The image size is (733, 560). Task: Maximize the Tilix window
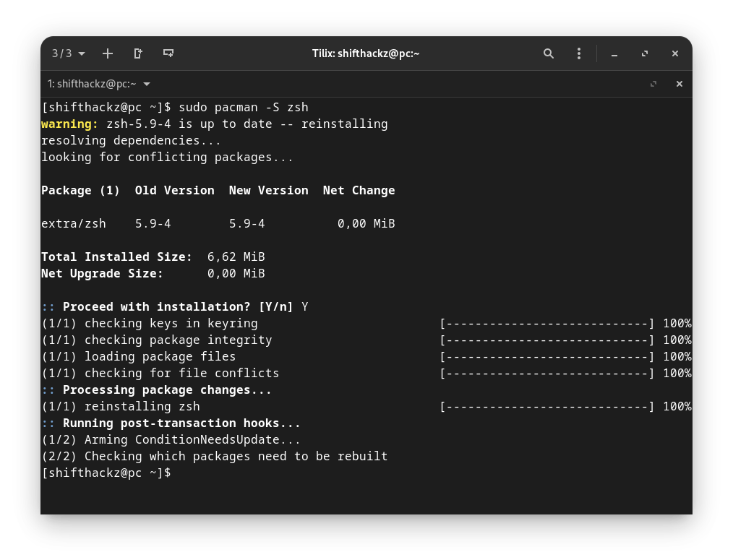point(644,53)
